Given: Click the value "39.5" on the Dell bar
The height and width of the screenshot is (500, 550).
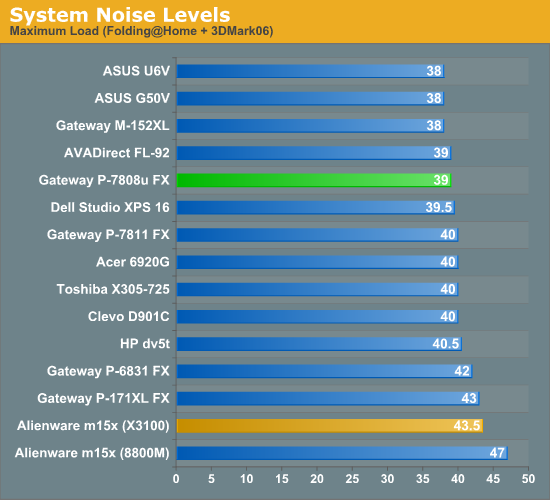Looking at the screenshot, I should 439,207.
